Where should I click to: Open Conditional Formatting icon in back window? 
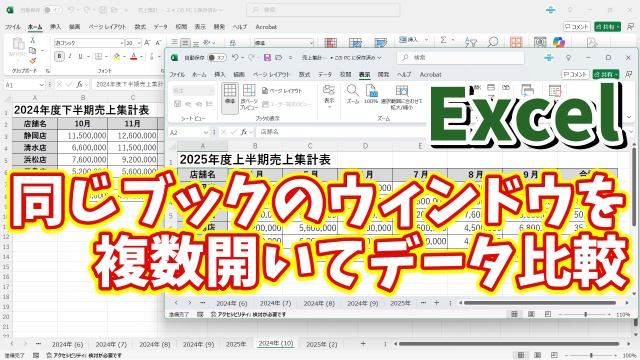click(x=330, y=42)
